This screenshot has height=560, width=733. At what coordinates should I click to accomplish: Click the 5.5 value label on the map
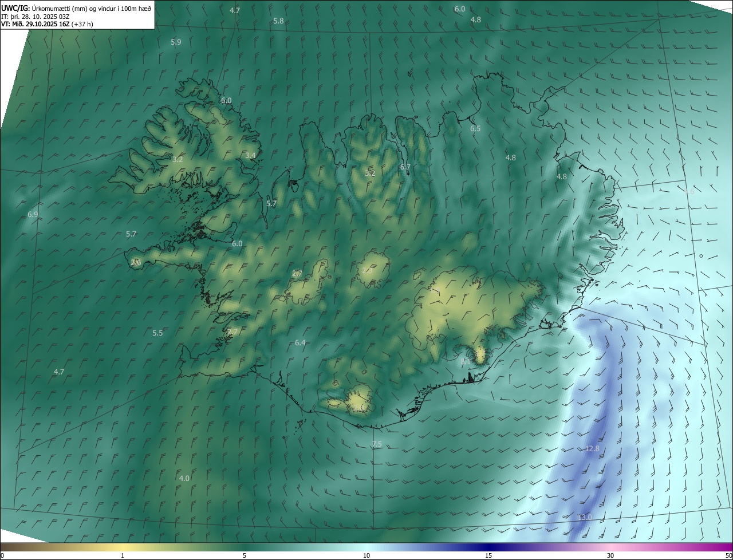pos(157,333)
